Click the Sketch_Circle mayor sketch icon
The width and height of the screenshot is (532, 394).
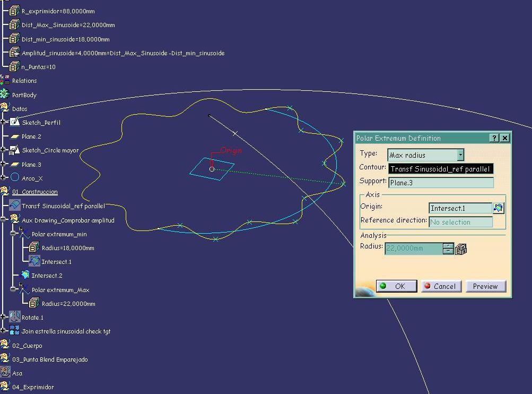pyautogui.click(x=15, y=150)
